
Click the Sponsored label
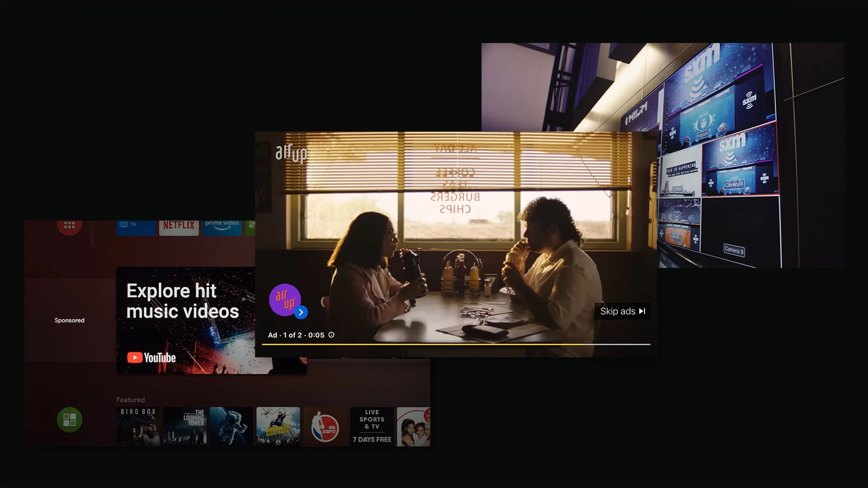pos(70,320)
